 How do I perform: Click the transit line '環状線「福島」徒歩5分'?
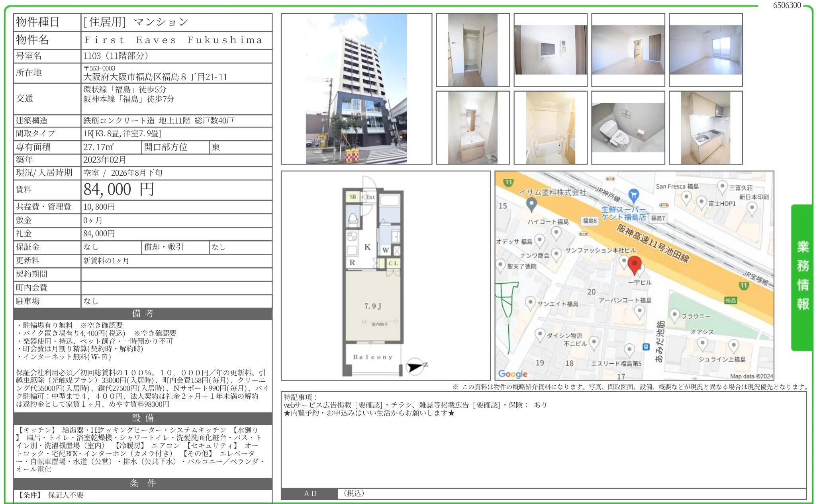pyautogui.click(x=125, y=89)
